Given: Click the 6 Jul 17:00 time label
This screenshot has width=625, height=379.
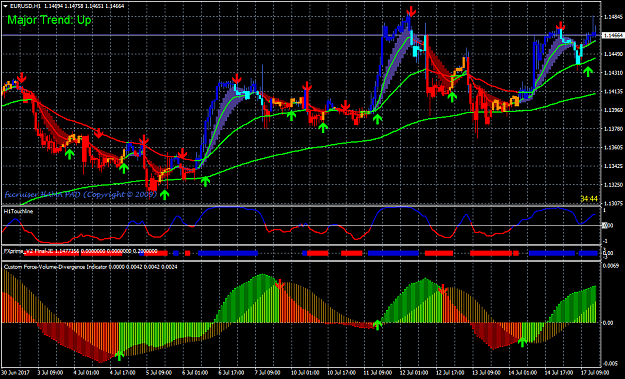Looking at the screenshot, I should coord(231,373).
